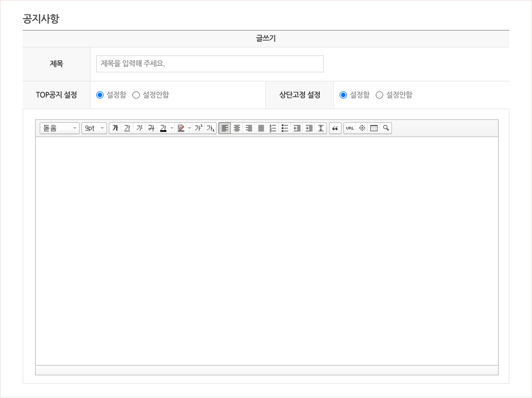Open find and replace magnifier tool
532x398 pixels.
tap(385, 128)
